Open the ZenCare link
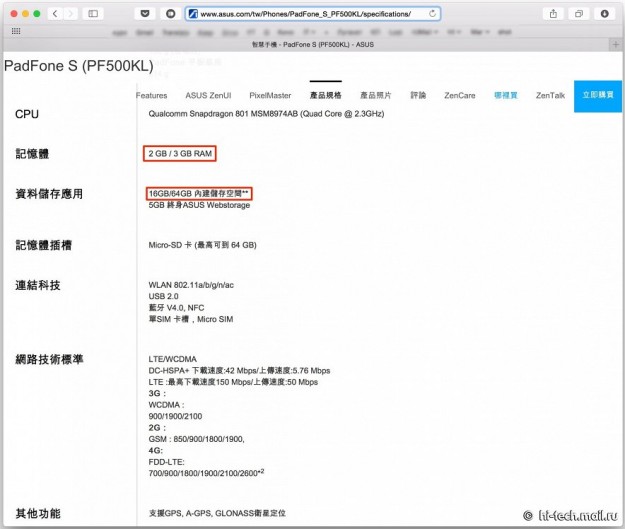Screen dimensions: 625x529 pyautogui.click(x=460, y=95)
